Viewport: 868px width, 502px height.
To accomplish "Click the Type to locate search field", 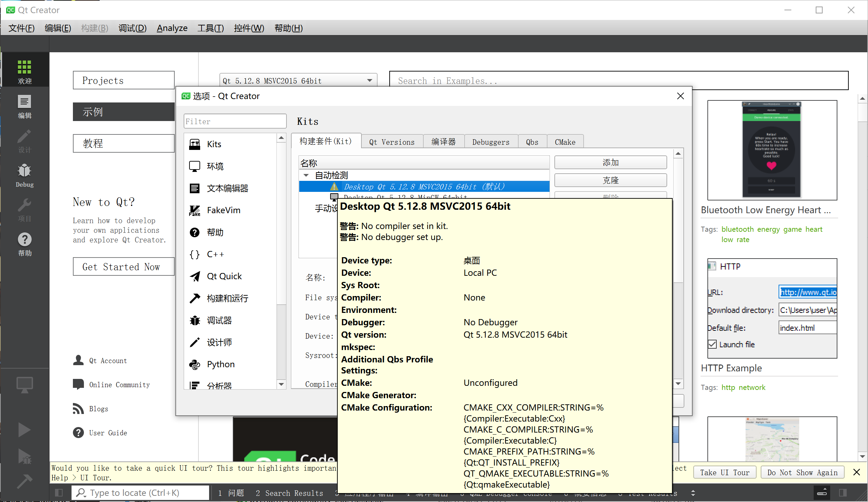I will pos(140,493).
